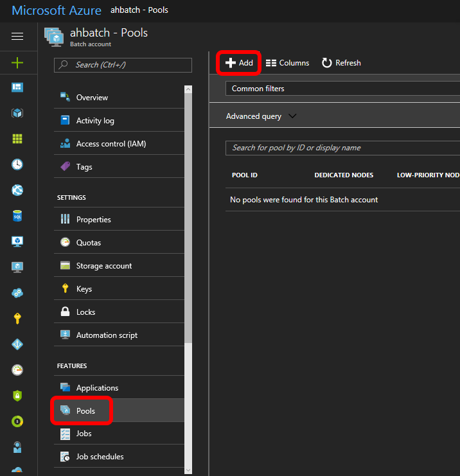The height and width of the screenshot is (476, 460).
Task: Open Automation script under Settings
Action: [119, 335]
